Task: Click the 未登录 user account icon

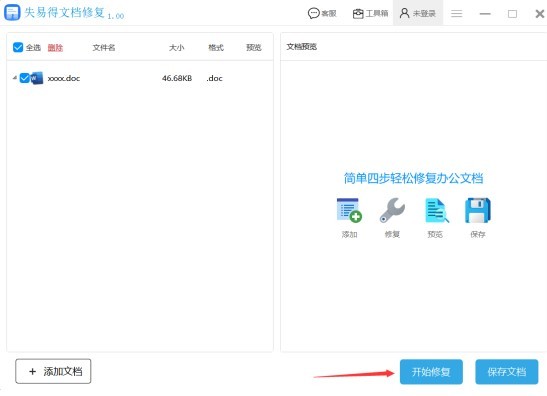Action: tap(404, 13)
